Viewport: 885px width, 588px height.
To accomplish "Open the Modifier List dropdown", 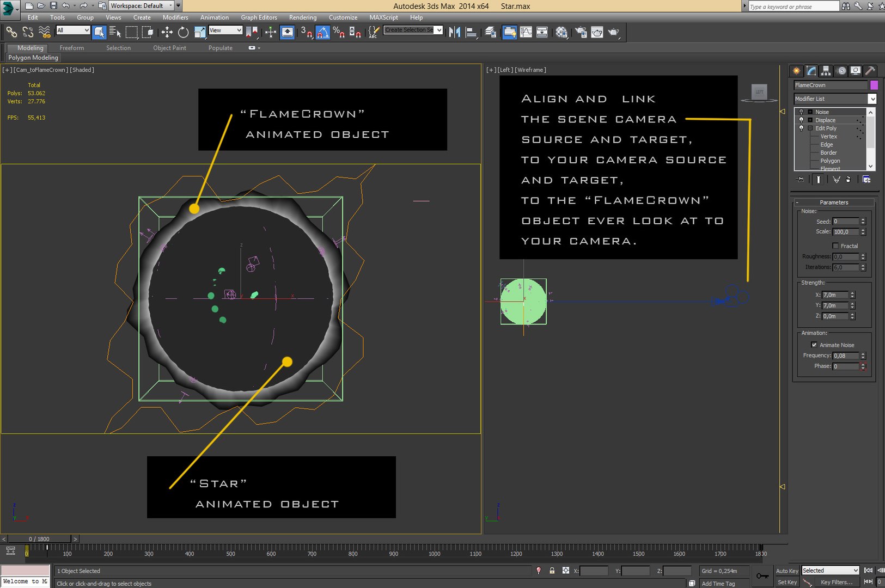I will click(835, 99).
